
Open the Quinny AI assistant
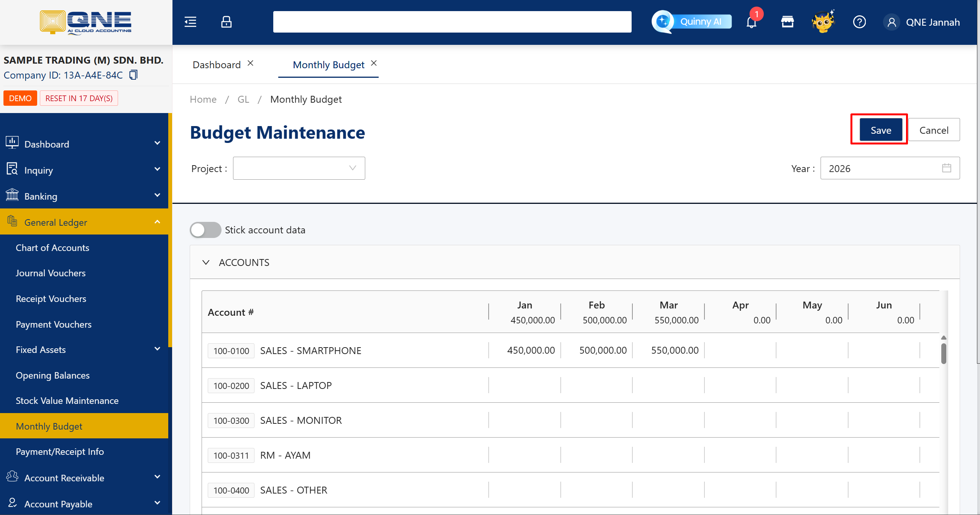[x=692, y=22]
